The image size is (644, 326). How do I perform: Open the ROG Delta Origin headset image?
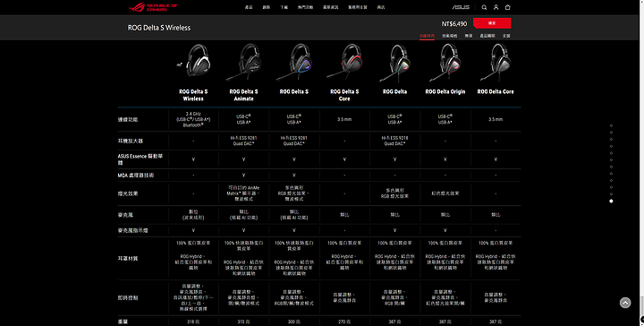coord(445,63)
